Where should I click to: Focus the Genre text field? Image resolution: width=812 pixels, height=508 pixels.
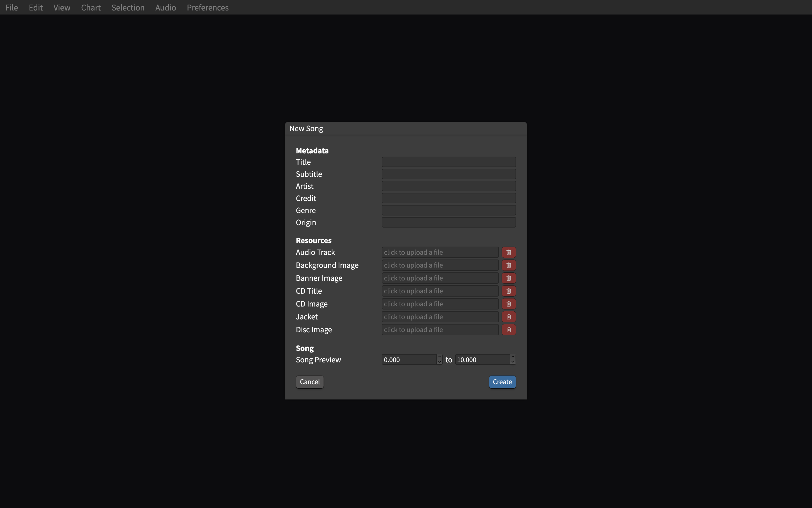[449, 210]
